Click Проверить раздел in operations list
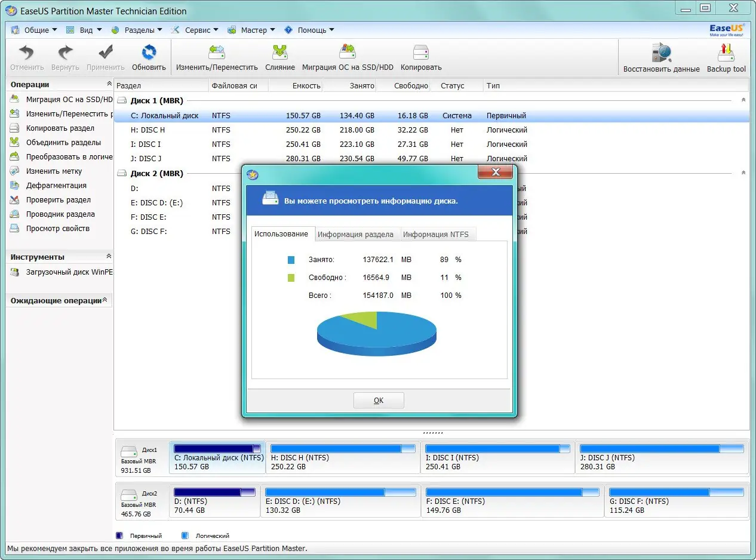The width and height of the screenshot is (756, 560). click(x=59, y=200)
